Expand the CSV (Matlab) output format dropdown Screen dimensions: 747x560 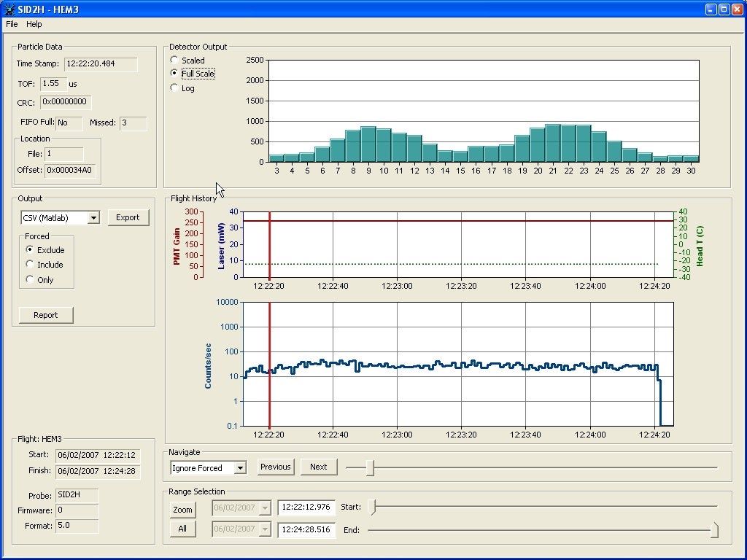pos(93,218)
